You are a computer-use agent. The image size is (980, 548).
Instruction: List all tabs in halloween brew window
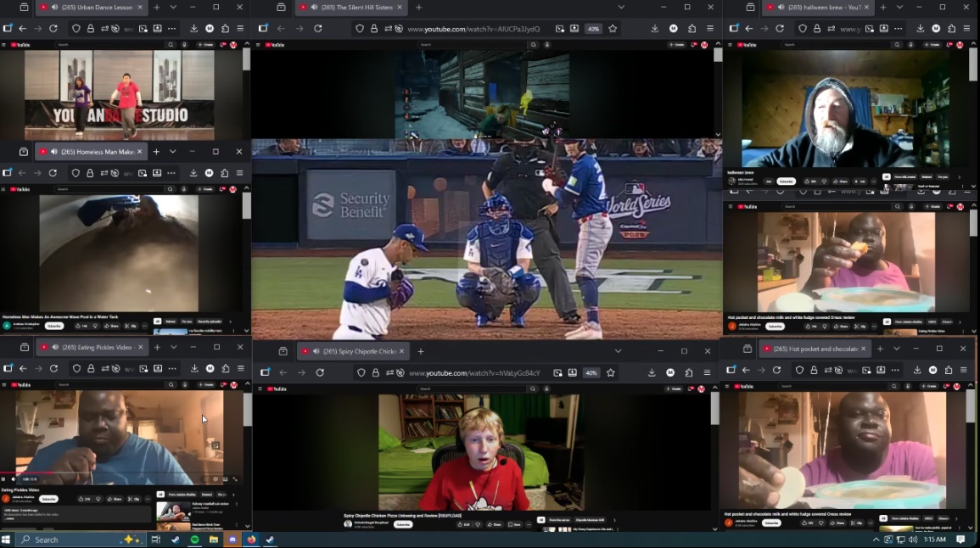(x=899, y=8)
